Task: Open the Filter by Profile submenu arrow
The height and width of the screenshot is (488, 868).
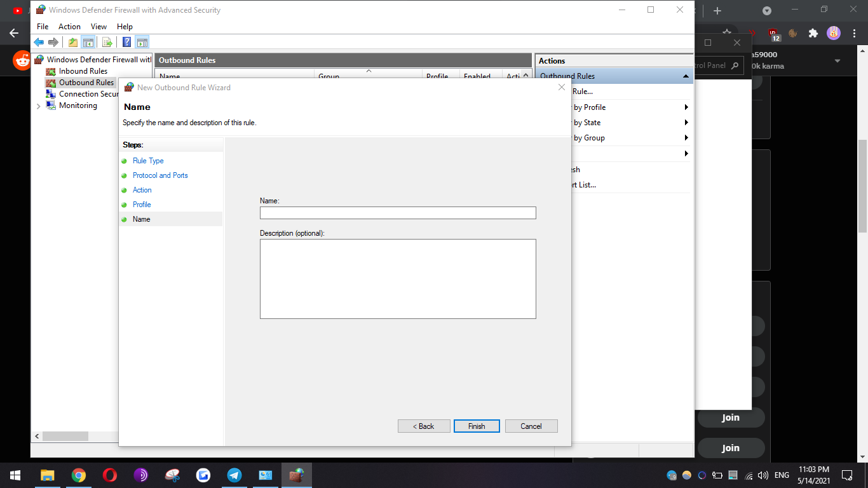Action: point(686,107)
